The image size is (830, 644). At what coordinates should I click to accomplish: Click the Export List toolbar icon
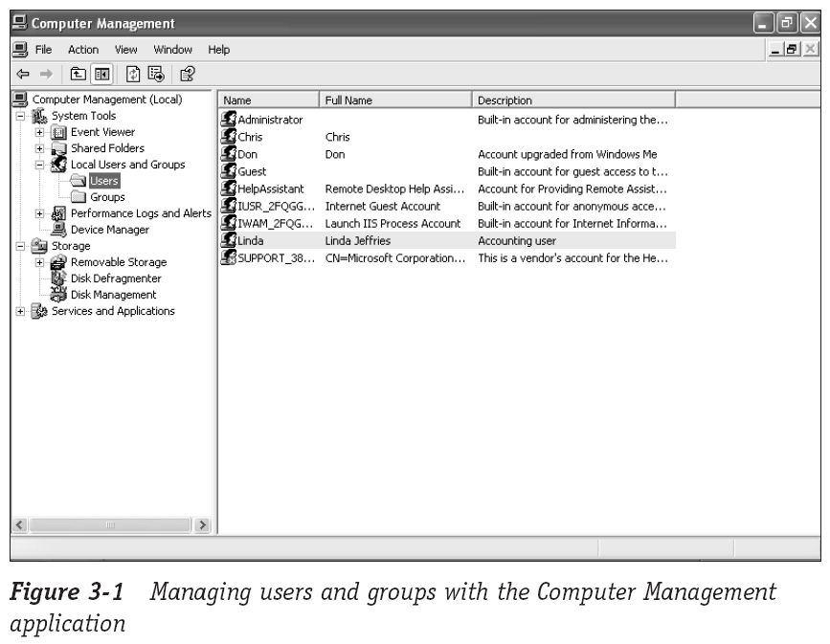156,74
